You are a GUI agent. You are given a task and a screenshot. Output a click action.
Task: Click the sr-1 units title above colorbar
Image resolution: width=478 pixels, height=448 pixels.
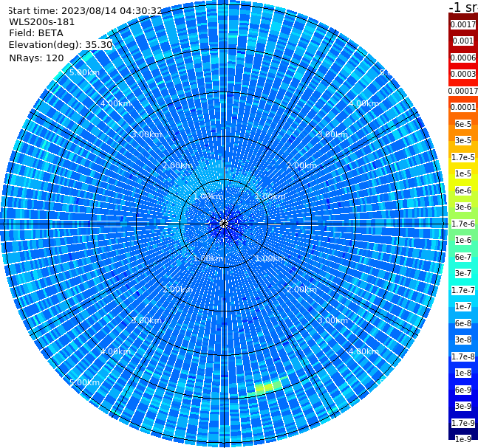pyautogui.click(x=463, y=7)
